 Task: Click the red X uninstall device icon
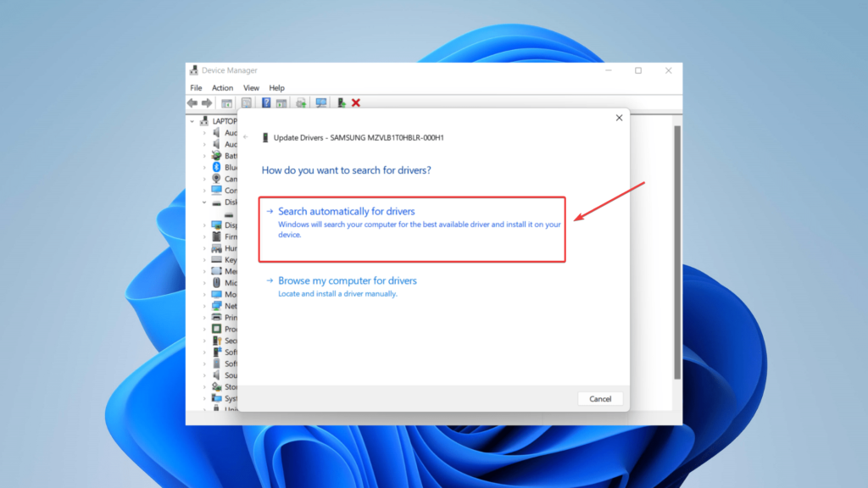point(356,103)
